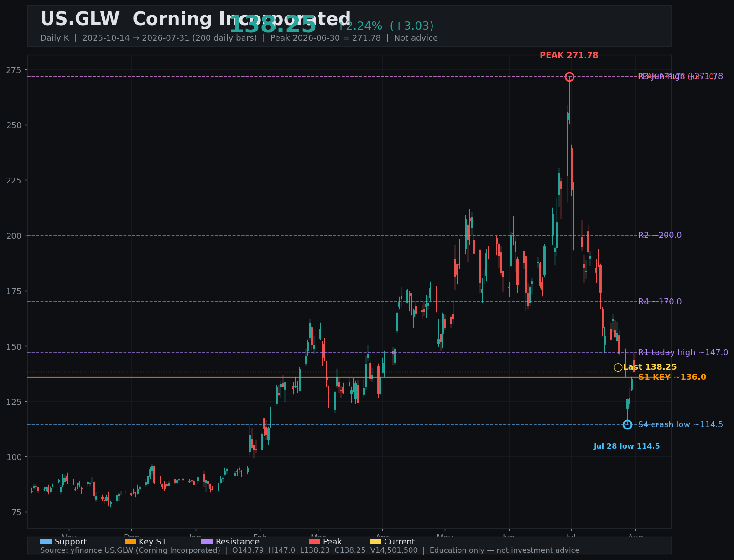Click the 'Jul 28 low 114.5' annotation
Image resolution: width=734 pixels, height=560 pixels.
pos(627,446)
